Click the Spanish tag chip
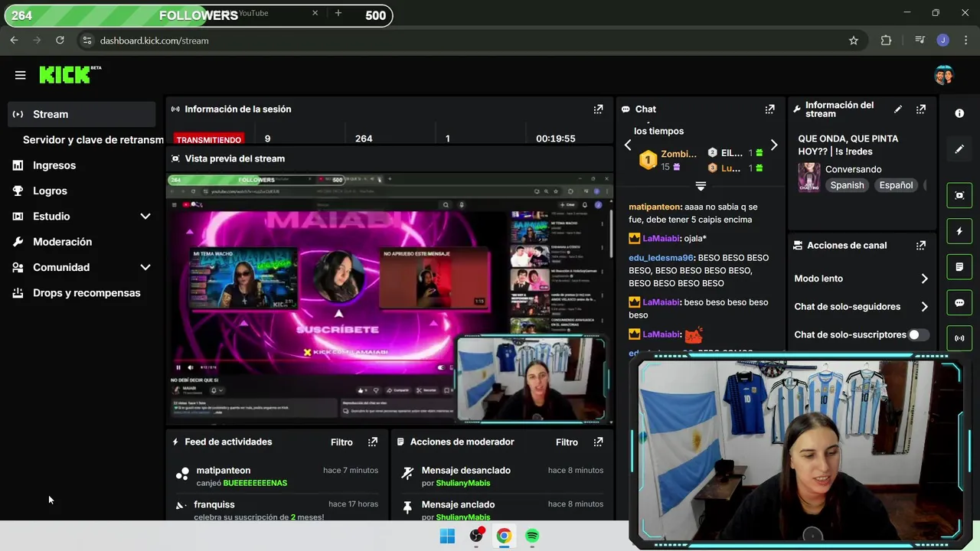Screen dimensions: 980x551 coord(847,185)
